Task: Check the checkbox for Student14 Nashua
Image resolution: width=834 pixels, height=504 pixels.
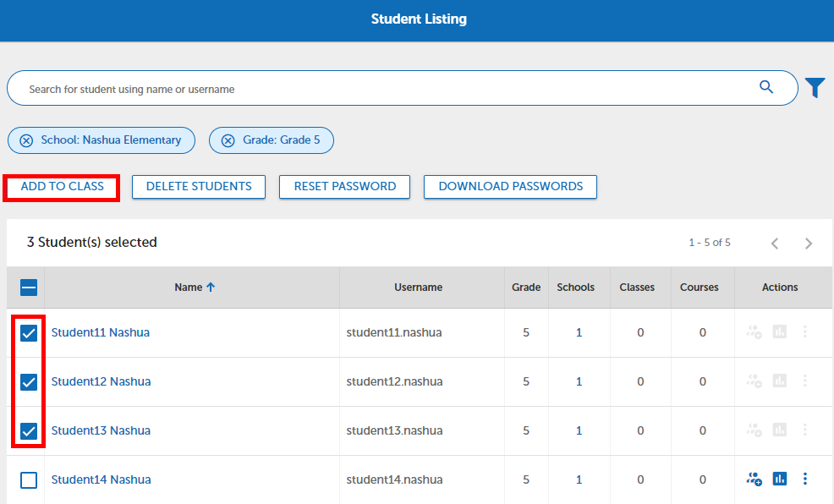Action: coord(28,479)
